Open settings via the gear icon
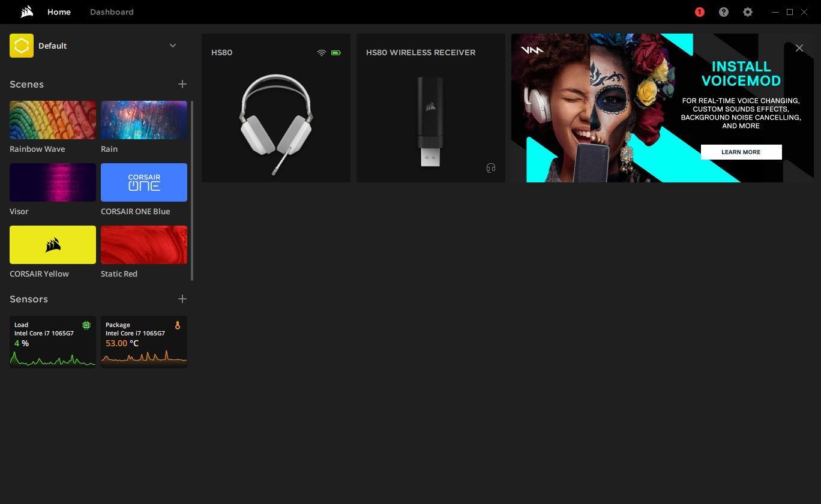 (748, 12)
